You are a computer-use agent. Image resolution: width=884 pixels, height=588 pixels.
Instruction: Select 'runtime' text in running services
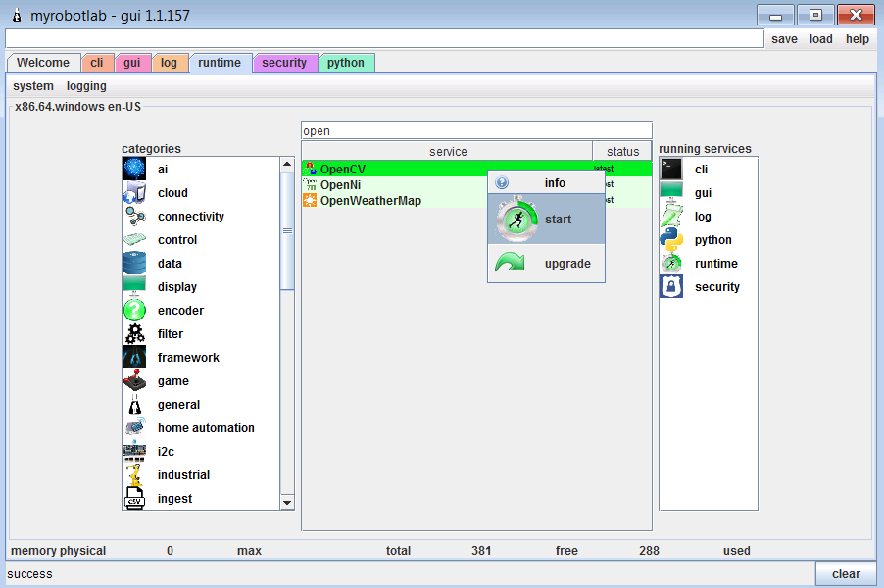click(716, 264)
